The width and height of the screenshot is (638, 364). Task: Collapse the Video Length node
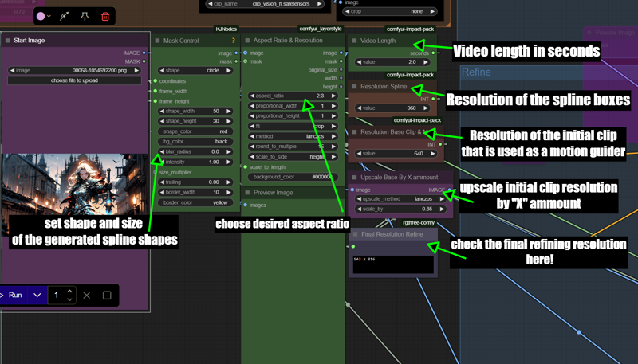[x=354, y=41]
